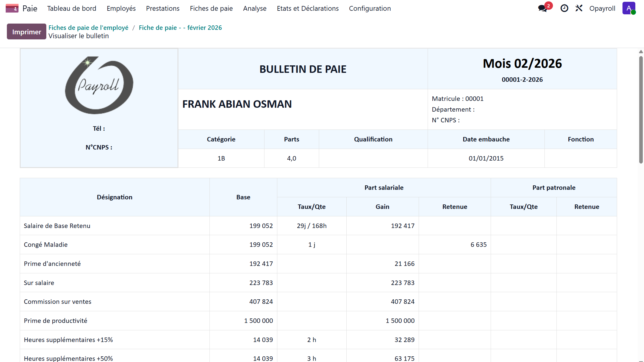Open the activities clock icon
Image resolution: width=644 pixels, height=362 pixels.
564,8
